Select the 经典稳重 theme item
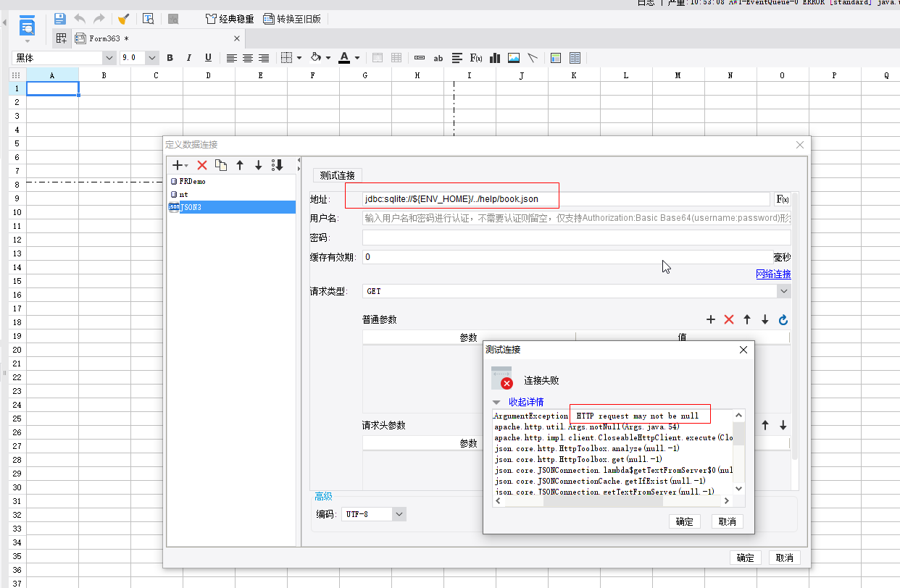The width and height of the screenshot is (900, 588). pyautogui.click(x=230, y=19)
